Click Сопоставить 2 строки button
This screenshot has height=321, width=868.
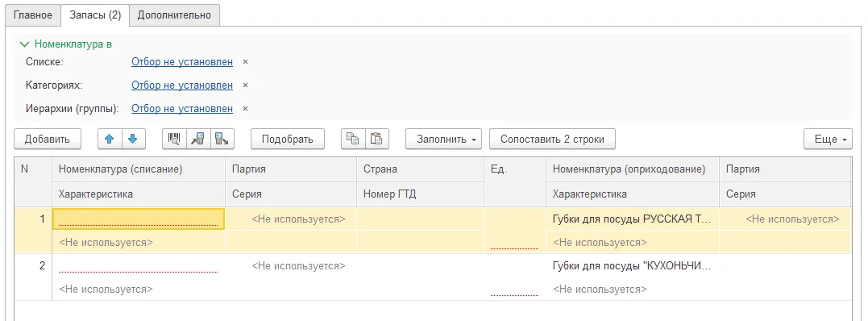tap(552, 140)
